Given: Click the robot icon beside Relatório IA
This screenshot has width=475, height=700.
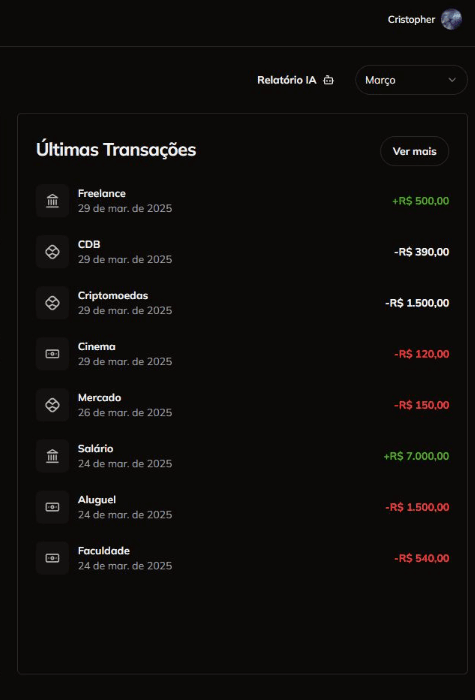Looking at the screenshot, I should [329, 80].
